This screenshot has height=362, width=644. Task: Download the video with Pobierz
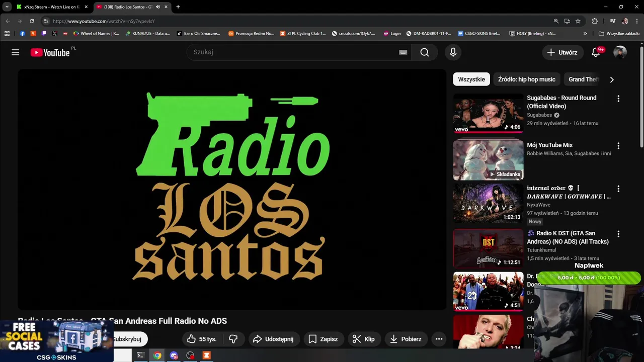point(406,339)
